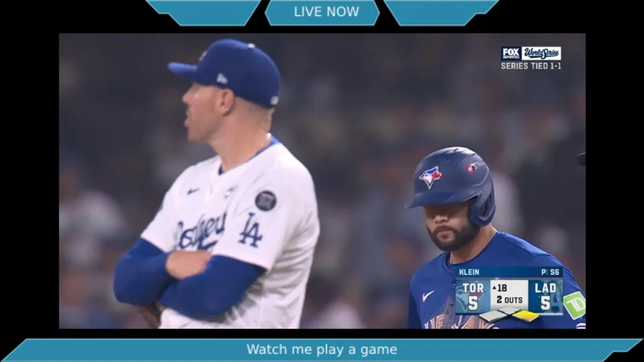
Task: Click the LA logo on the white jersey
Action: [251, 229]
